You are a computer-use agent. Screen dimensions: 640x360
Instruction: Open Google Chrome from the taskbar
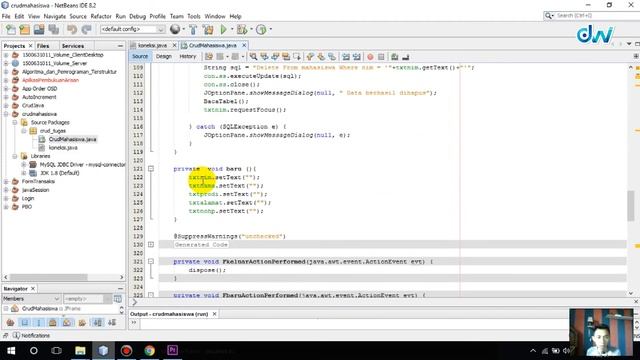[149, 350]
